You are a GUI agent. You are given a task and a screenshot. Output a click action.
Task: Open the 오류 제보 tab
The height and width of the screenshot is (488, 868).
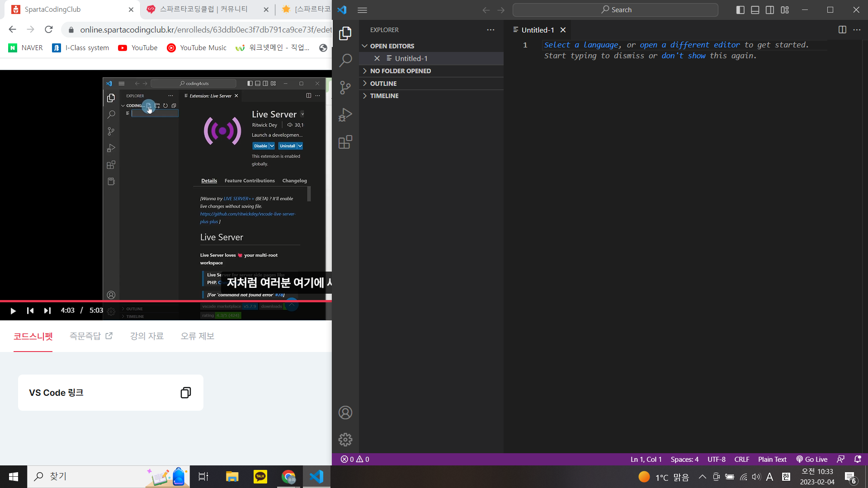click(x=198, y=336)
